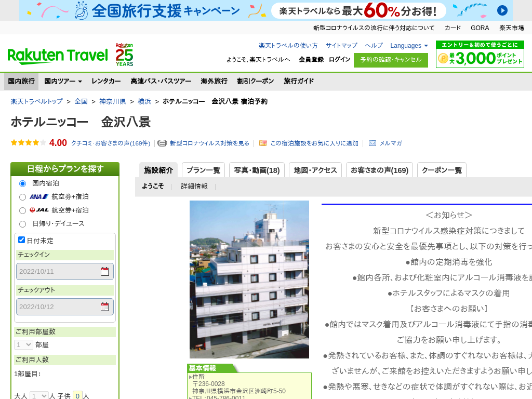Click the Rakuten 25 Years badge
Image resolution: width=532 pixels, height=399 pixels.
124,55
